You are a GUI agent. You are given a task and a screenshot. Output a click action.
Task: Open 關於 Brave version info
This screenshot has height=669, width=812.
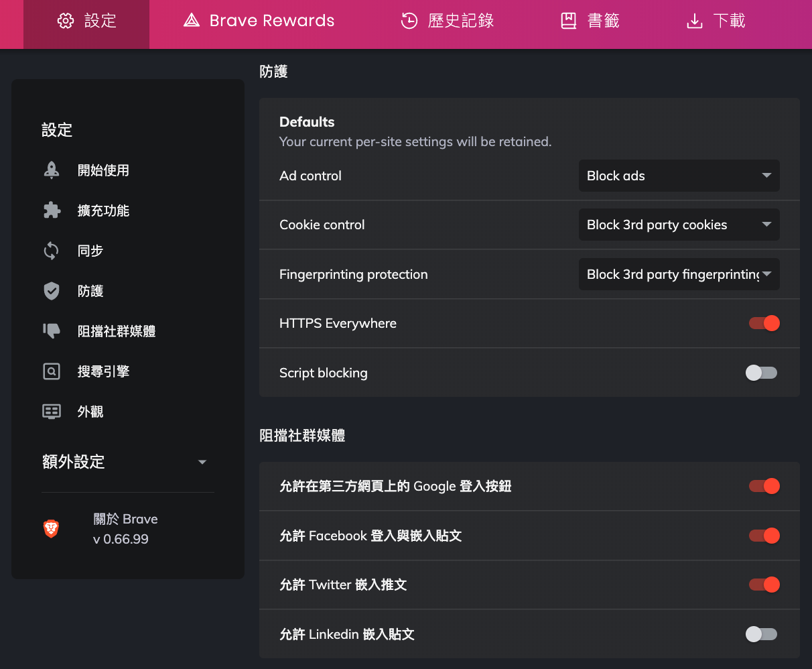[125, 529]
